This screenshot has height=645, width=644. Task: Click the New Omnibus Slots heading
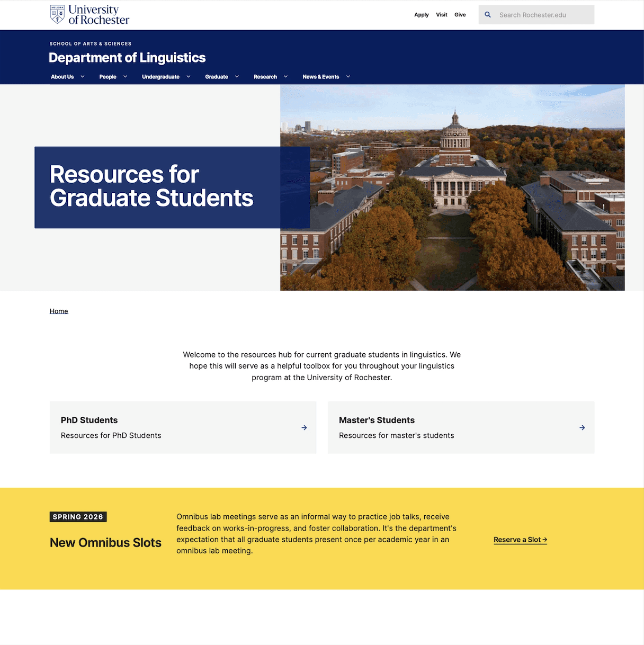[x=105, y=543]
